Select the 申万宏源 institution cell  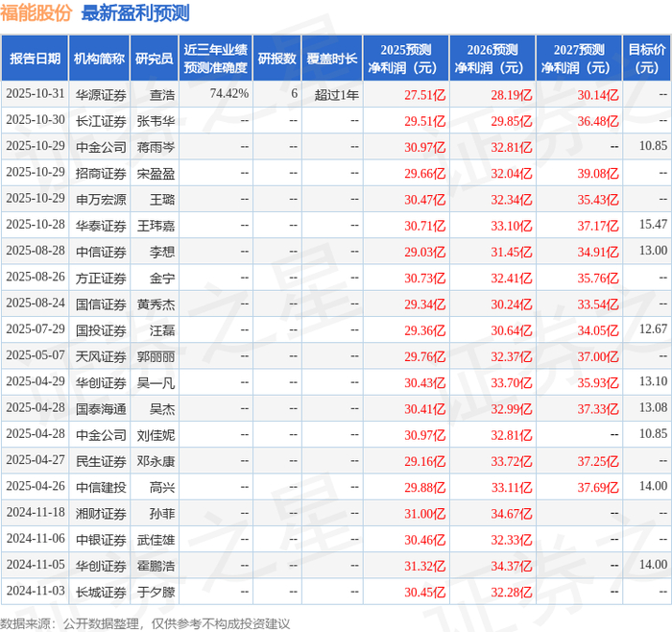point(101,200)
